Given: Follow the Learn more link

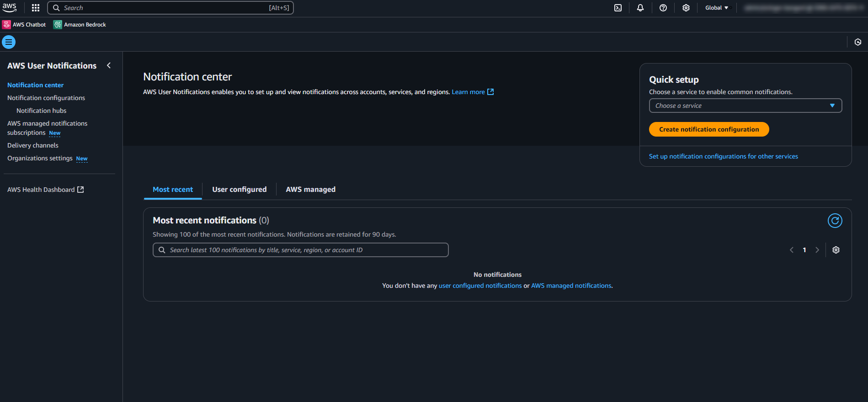Looking at the screenshot, I should point(469,92).
